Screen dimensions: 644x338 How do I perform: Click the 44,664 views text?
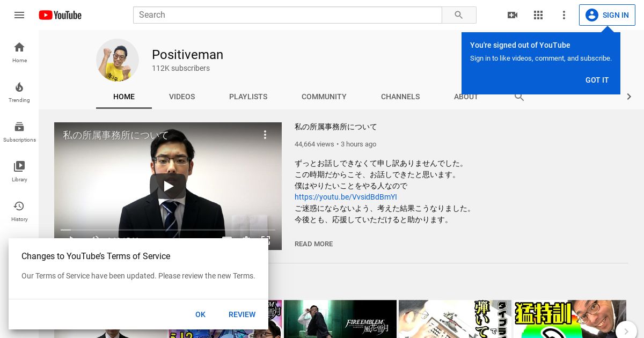coord(314,144)
